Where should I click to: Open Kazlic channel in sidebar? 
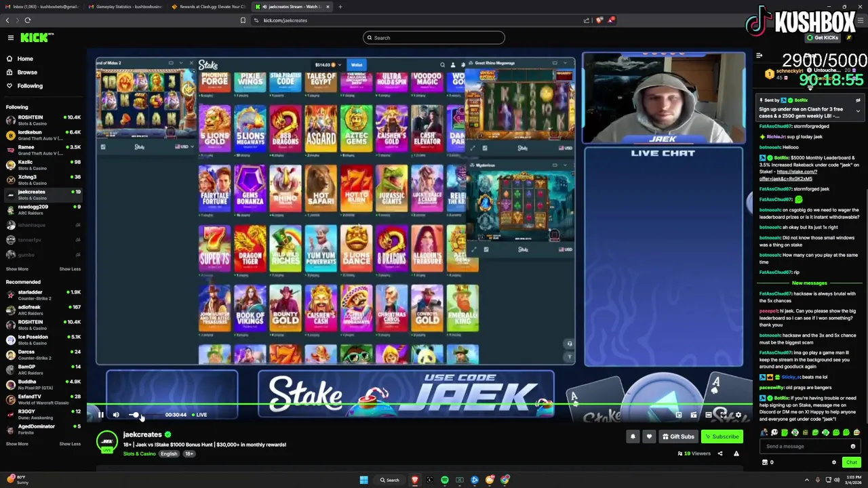click(42, 165)
